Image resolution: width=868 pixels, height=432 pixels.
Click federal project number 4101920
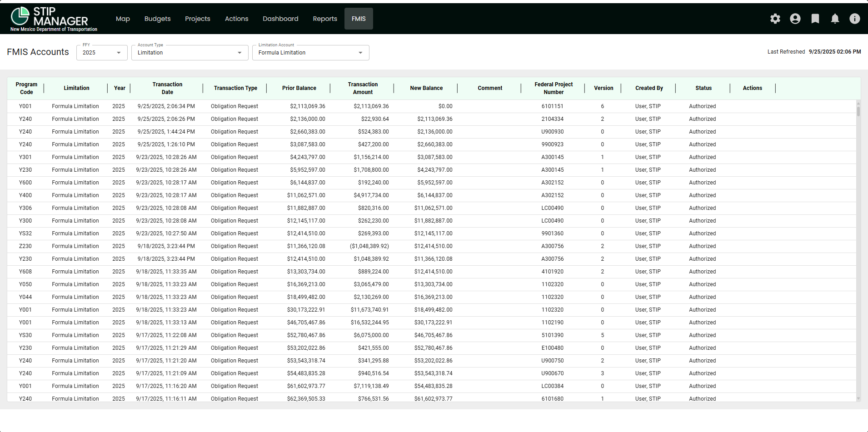552,272
